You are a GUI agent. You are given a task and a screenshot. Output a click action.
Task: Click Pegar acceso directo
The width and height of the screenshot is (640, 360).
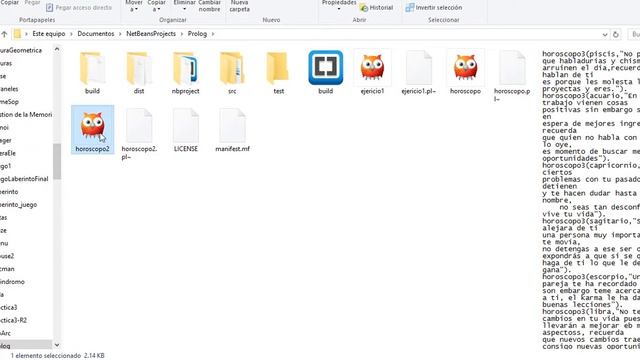coord(79,8)
